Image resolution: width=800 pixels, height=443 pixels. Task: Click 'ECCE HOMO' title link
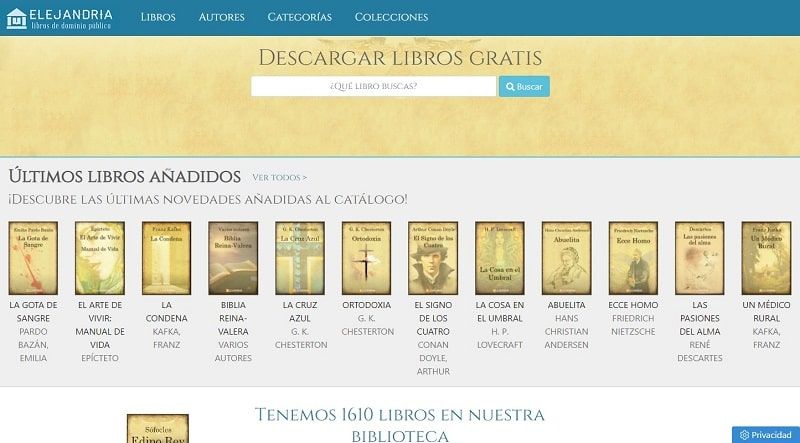coord(633,305)
